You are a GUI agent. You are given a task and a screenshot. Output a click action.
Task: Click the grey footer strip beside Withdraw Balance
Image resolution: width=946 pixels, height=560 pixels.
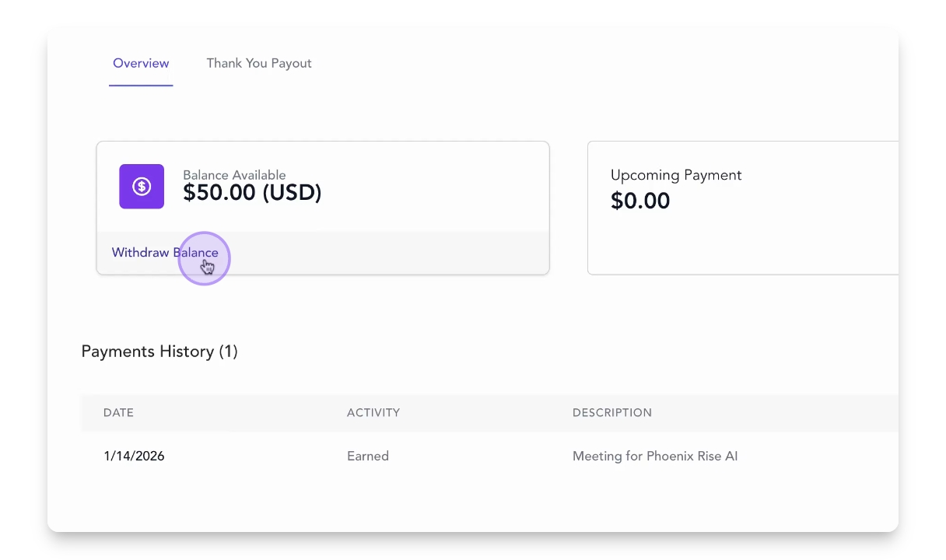point(389,253)
